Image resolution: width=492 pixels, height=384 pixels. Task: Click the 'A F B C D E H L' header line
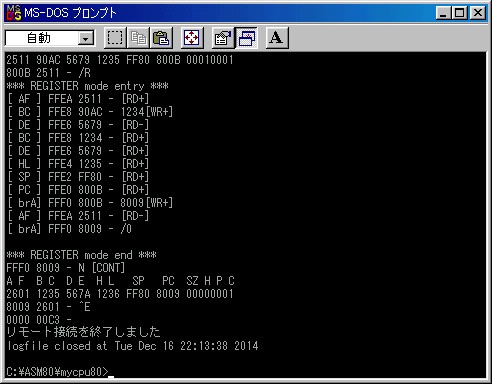pyautogui.click(x=120, y=281)
